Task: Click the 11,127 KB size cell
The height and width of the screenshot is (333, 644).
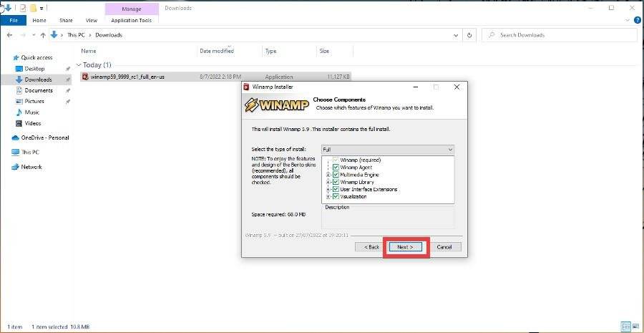Action: 338,77
